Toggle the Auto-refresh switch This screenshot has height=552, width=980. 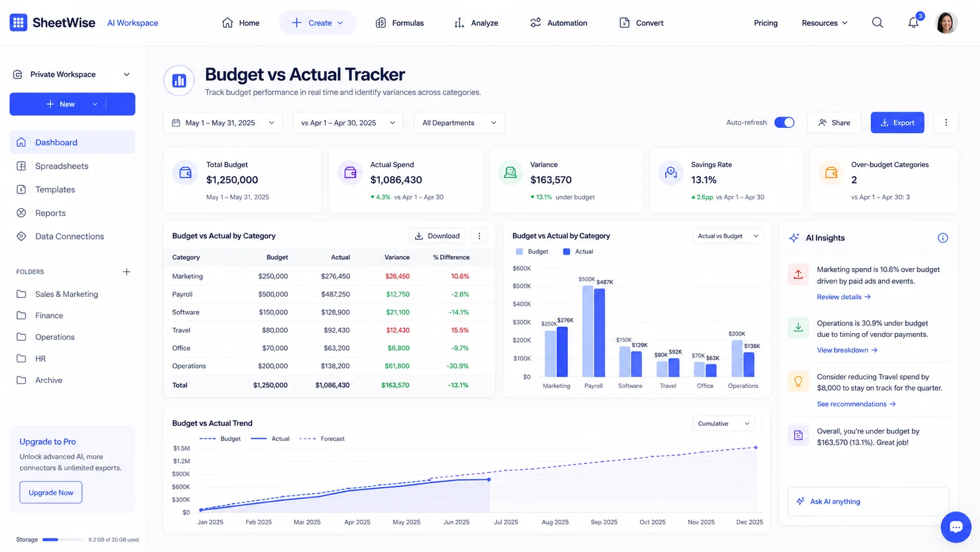pyautogui.click(x=784, y=123)
